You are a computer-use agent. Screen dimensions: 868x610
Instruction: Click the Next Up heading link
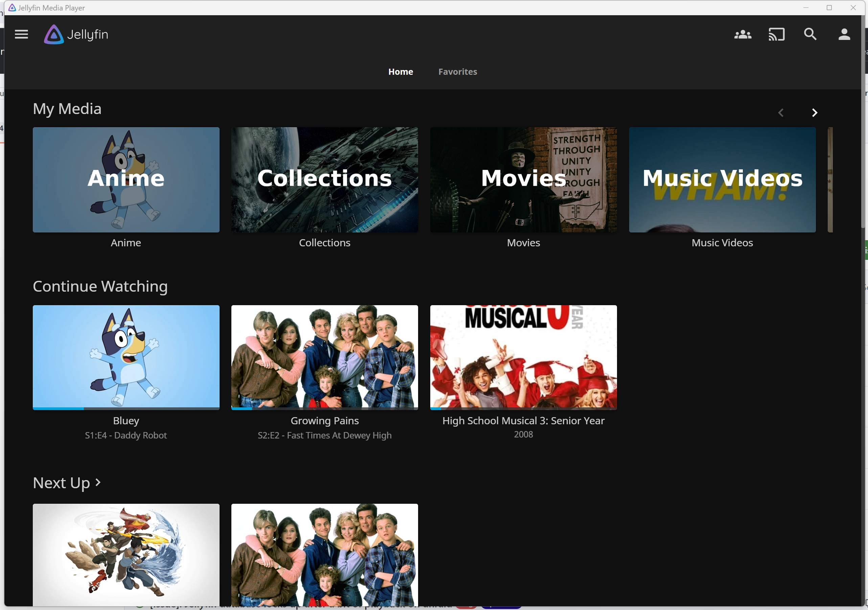[x=61, y=483]
